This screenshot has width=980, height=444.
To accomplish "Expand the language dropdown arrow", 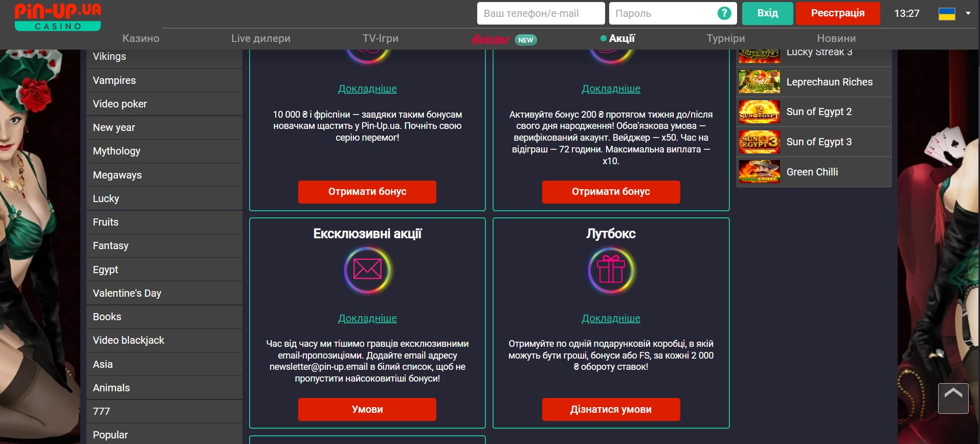I will (x=968, y=13).
